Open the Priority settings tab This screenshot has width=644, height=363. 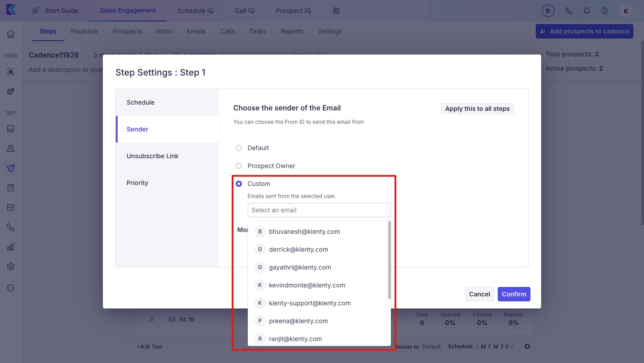[x=167, y=183]
